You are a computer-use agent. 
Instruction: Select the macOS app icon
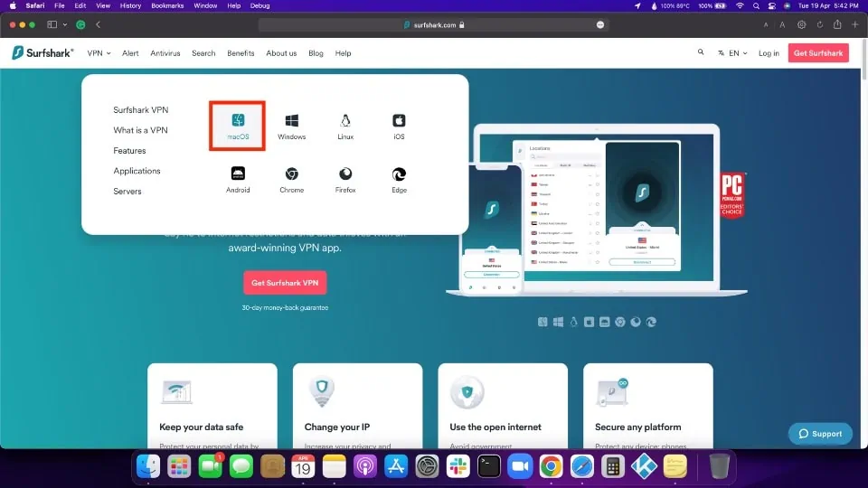[238, 127]
